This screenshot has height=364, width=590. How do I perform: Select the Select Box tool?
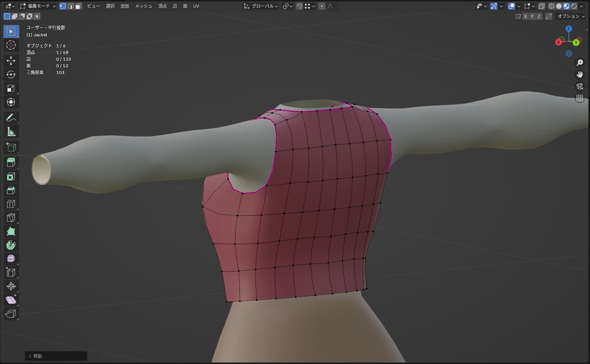click(11, 31)
